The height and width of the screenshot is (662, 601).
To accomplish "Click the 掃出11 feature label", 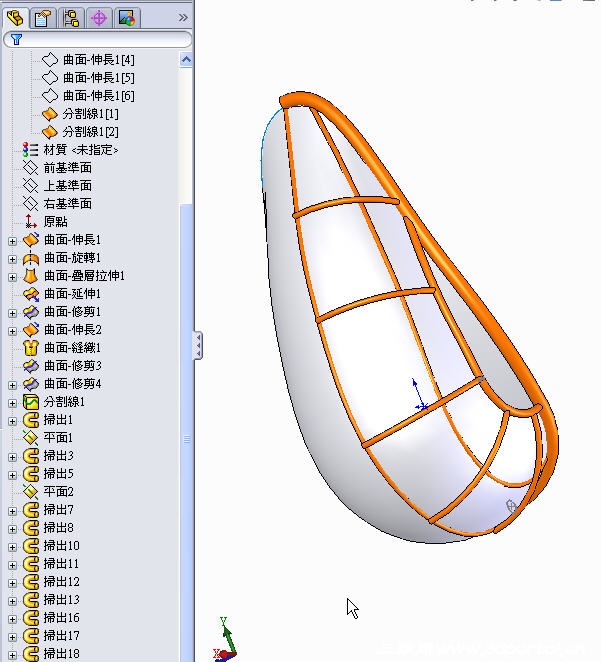I will [61, 564].
